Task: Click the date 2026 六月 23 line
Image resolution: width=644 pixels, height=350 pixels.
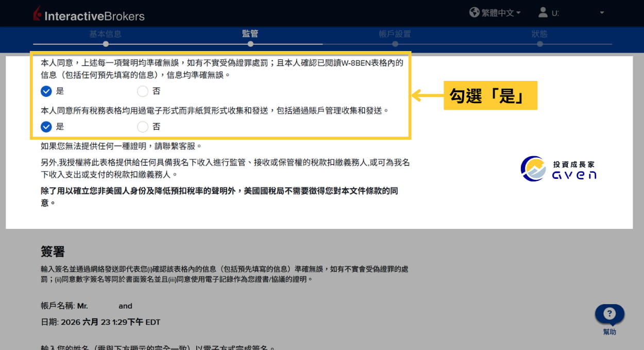Action: coord(100,322)
